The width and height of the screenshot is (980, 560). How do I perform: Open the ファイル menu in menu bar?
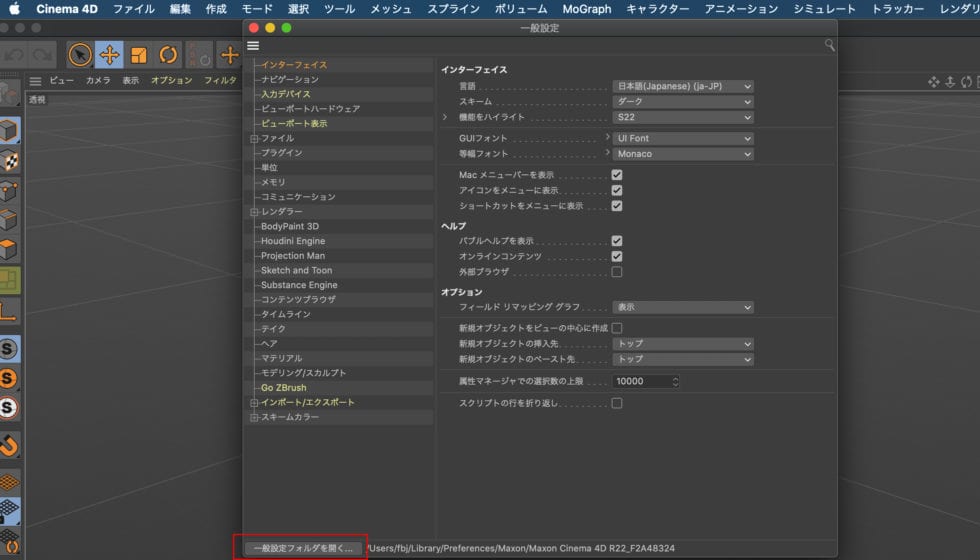[134, 9]
